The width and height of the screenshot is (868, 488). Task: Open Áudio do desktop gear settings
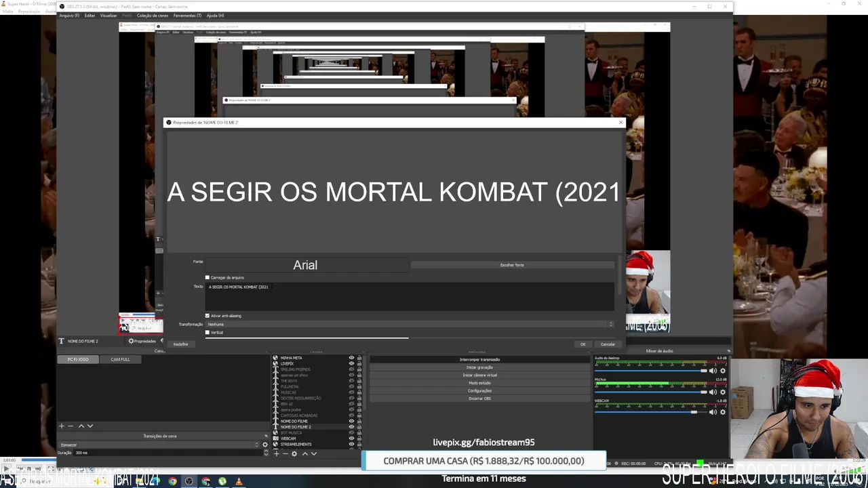click(723, 371)
